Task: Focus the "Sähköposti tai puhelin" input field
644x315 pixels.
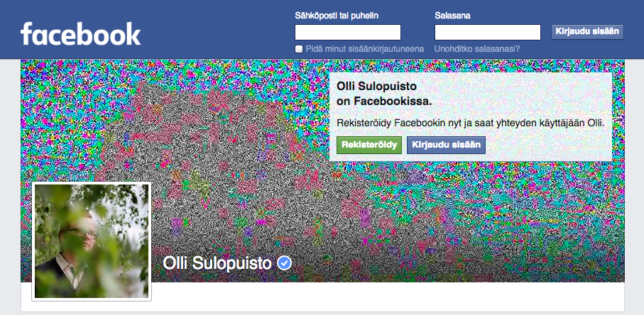Action: 348,32
